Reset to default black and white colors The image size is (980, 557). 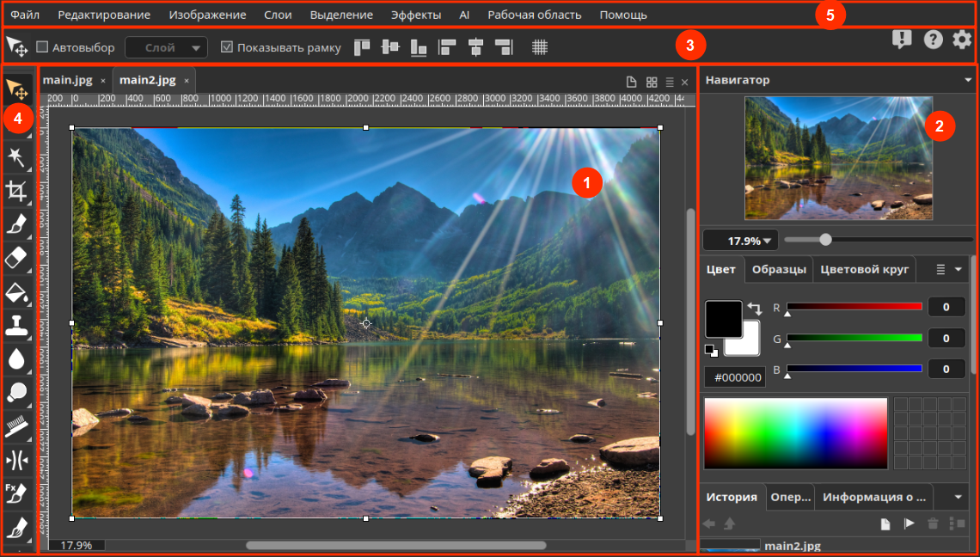coord(710,349)
